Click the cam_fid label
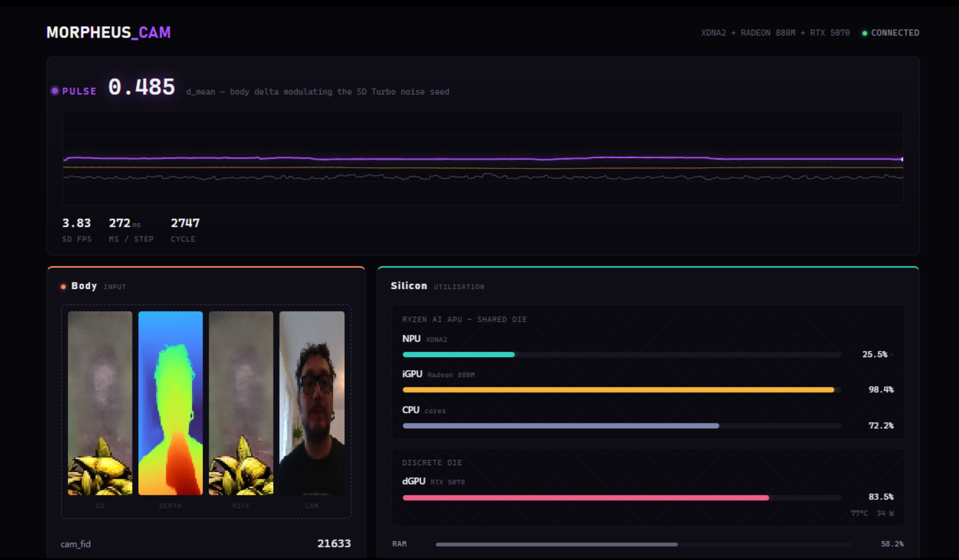 point(75,544)
